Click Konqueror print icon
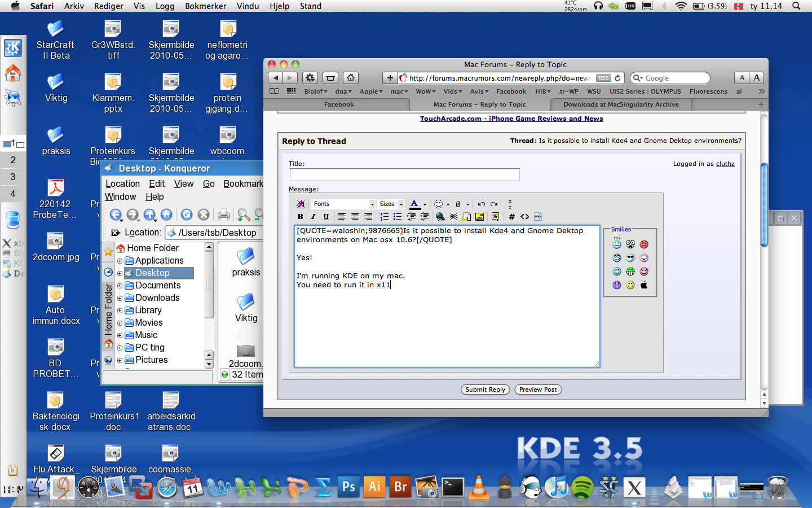This screenshot has width=812, height=508. (x=224, y=214)
